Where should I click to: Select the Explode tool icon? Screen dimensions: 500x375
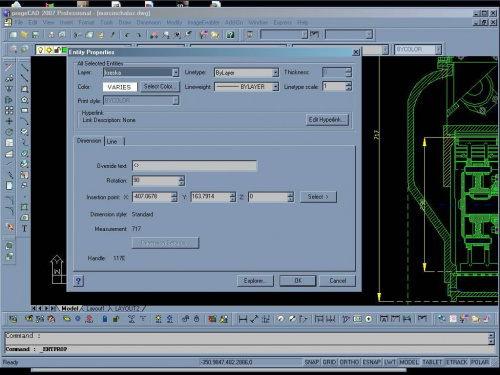(10, 227)
